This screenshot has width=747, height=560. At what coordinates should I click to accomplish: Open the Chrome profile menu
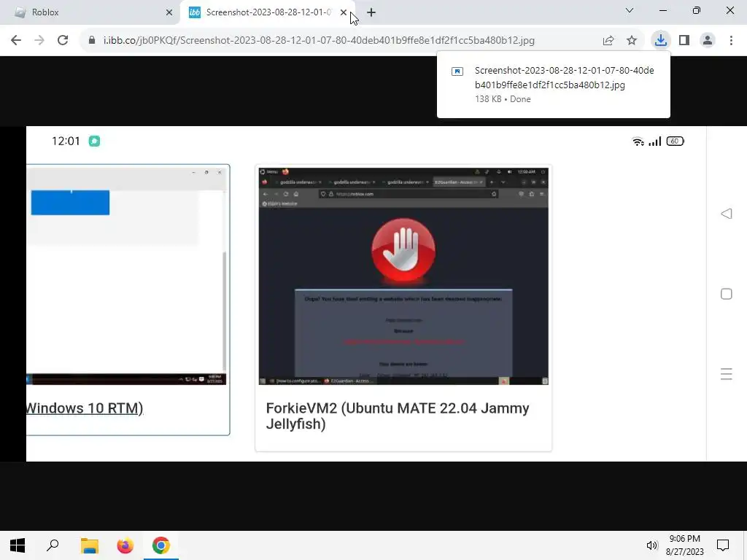[x=708, y=41]
